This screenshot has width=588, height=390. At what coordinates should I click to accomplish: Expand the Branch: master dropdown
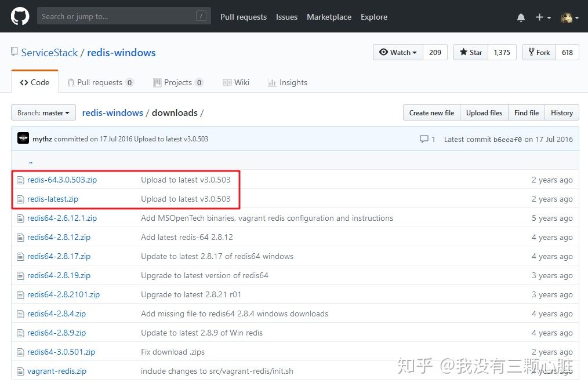point(43,113)
